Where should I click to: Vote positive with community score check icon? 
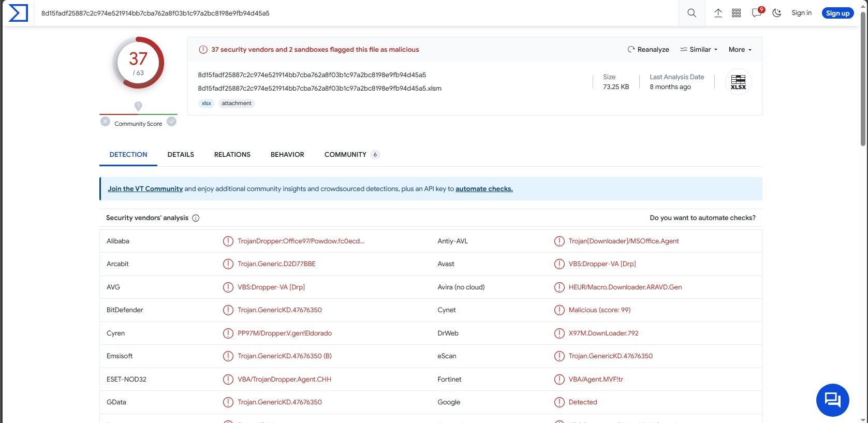coord(171,122)
